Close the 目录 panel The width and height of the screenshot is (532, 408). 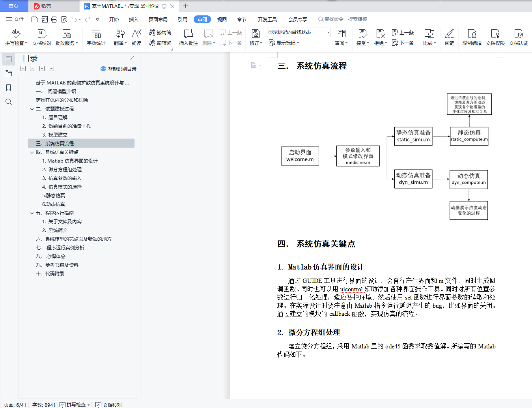133,58
